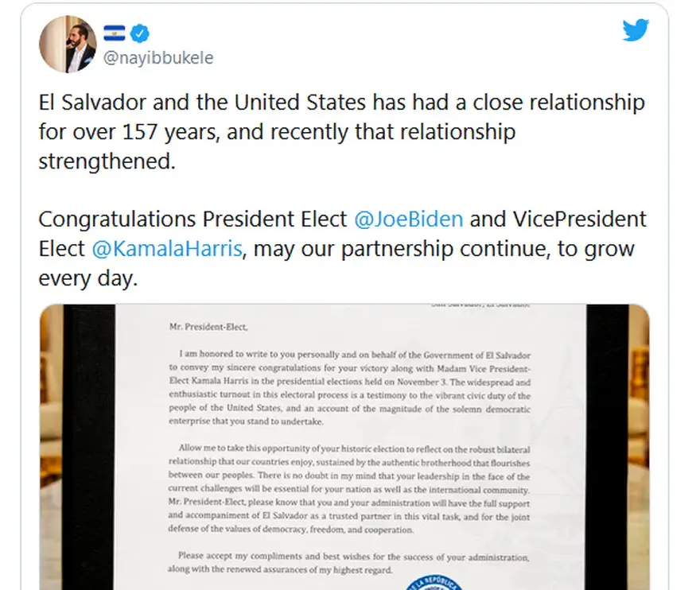Follow the @KamalaHarris mention link

167,249
